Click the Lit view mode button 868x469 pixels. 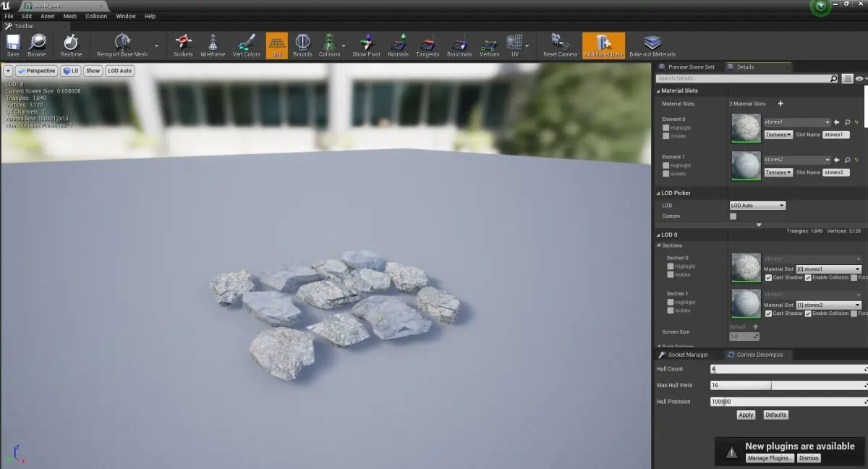pos(71,71)
